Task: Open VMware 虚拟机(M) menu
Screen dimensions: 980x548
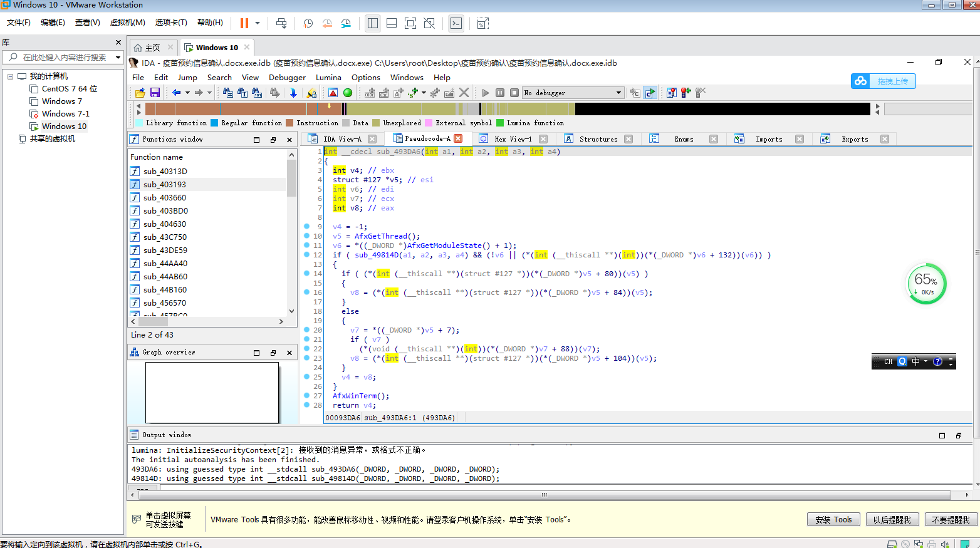Action: [127, 23]
